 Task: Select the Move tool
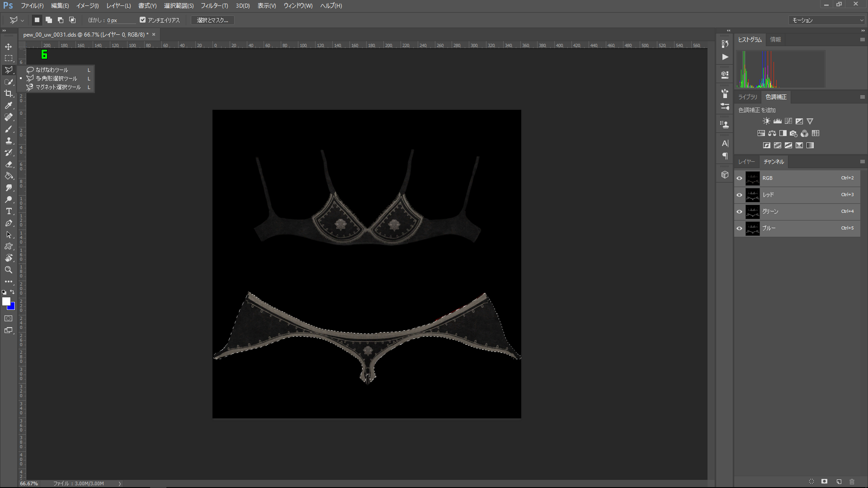coord(9,47)
